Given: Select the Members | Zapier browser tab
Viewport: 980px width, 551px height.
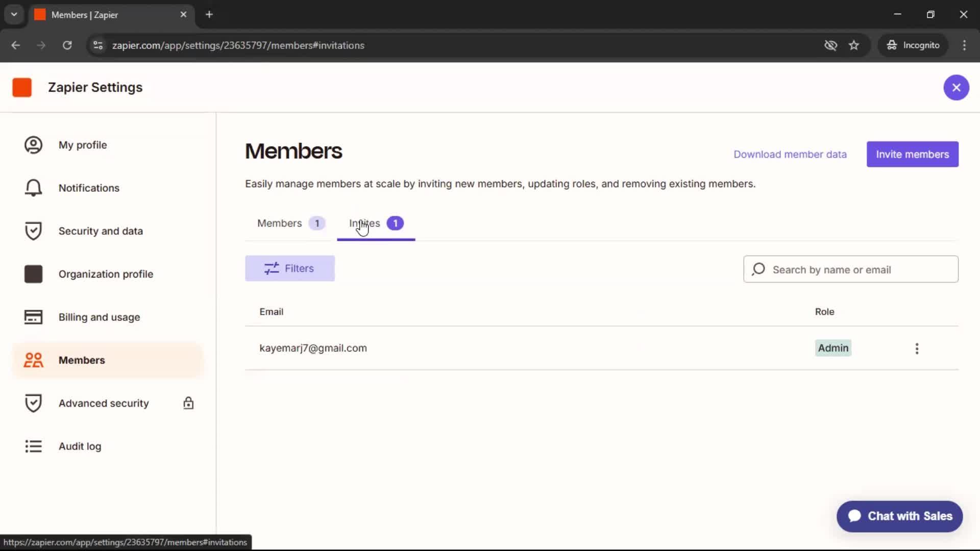Looking at the screenshot, I should [111, 14].
